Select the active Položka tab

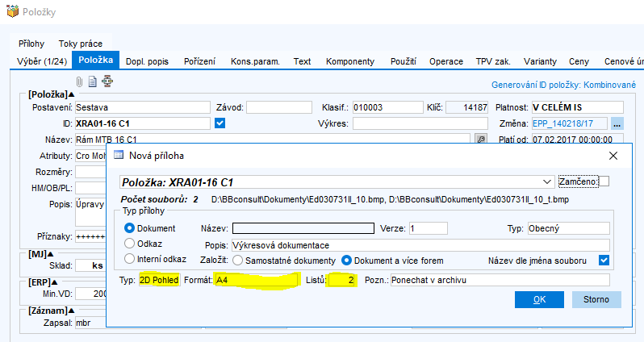(x=96, y=60)
